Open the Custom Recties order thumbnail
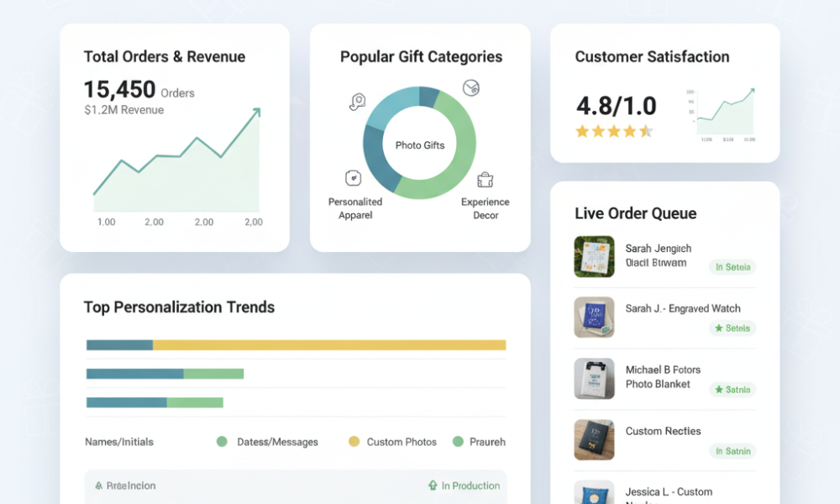 (594, 439)
